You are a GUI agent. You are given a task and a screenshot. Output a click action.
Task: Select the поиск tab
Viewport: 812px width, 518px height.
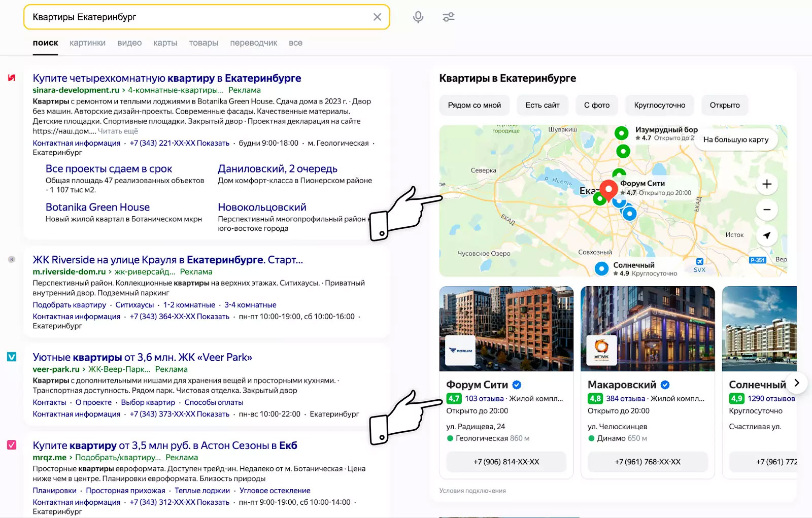(45, 43)
